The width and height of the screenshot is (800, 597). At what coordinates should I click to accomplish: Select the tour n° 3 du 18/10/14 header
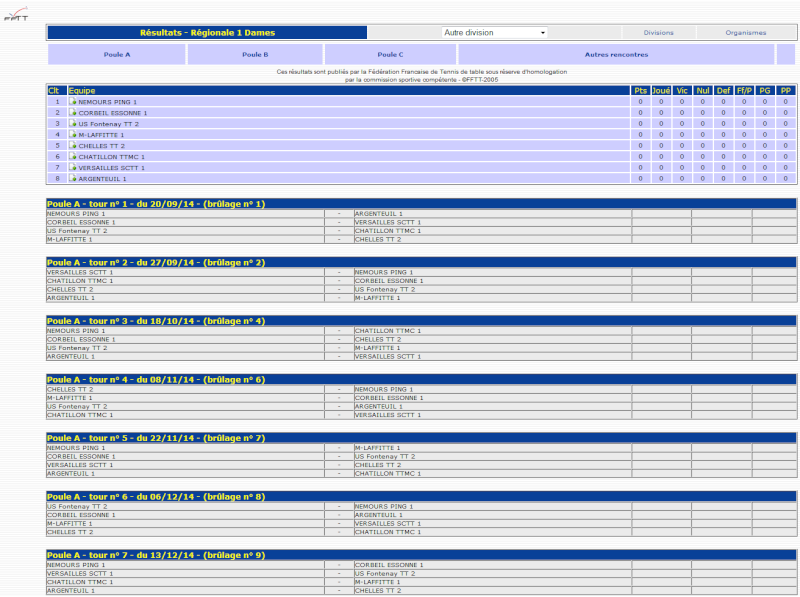click(x=421, y=321)
